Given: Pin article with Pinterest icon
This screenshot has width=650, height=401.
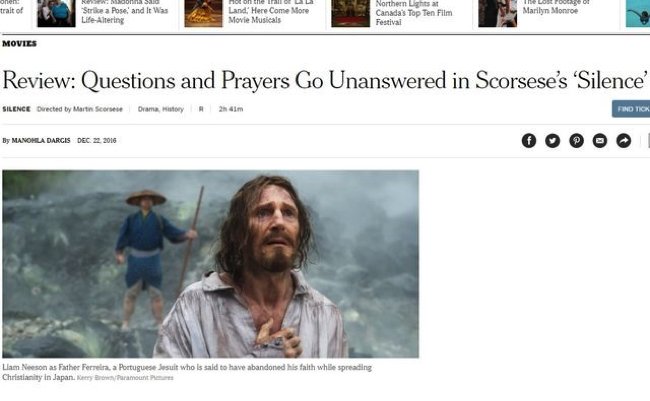Looking at the screenshot, I should (x=576, y=141).
